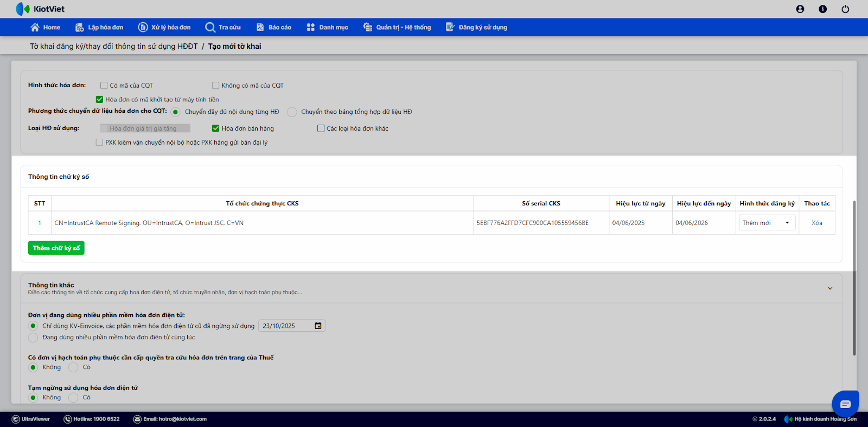Click the Hộ kinh doanh Hoàng Sơn text
This screenshot has width=868, height=427.
826,419
